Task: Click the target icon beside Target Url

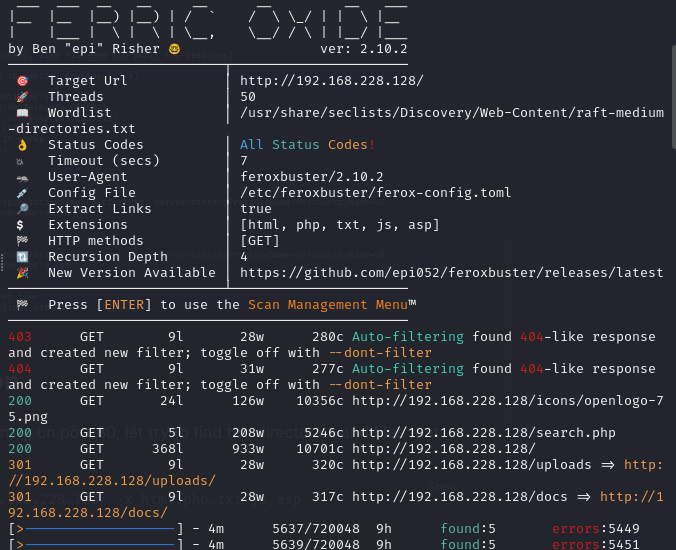Action: click(22, 81)
